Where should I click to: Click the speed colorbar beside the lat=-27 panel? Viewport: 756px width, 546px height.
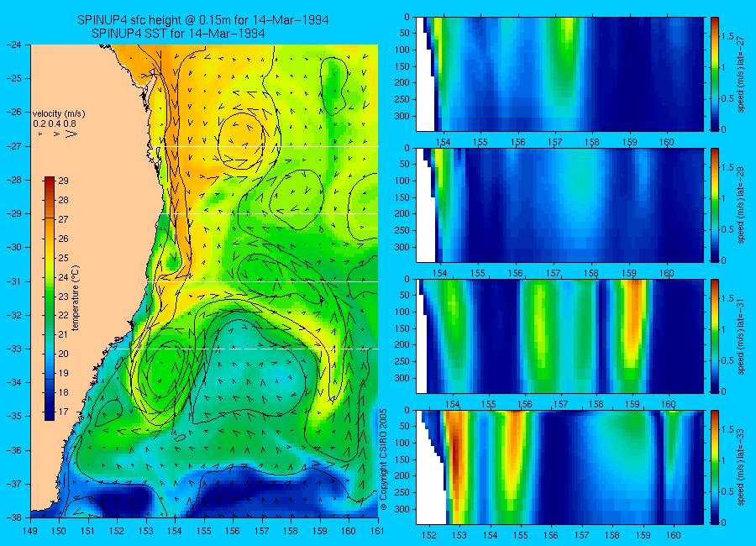click(714, 74)
